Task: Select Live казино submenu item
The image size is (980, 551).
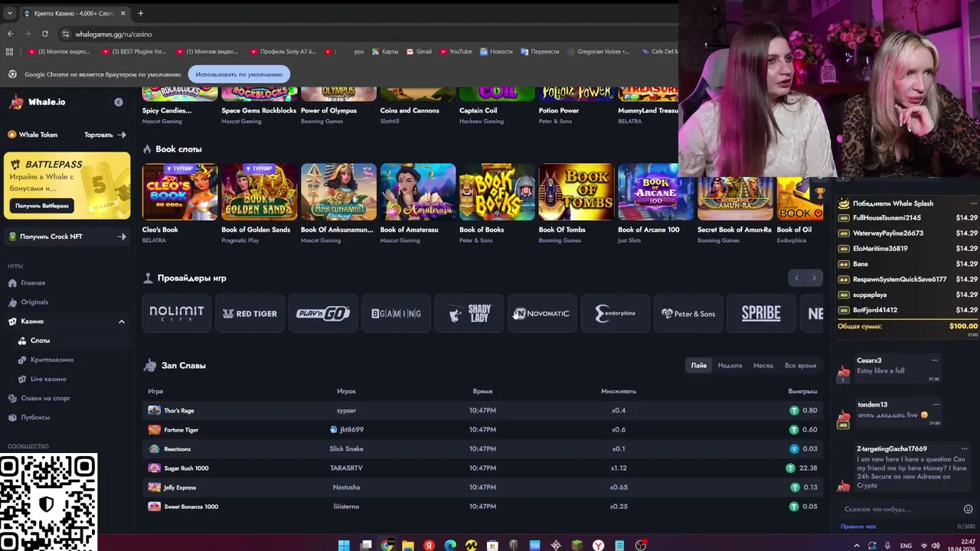Action: pyautogui.click(x=48, y=379)
